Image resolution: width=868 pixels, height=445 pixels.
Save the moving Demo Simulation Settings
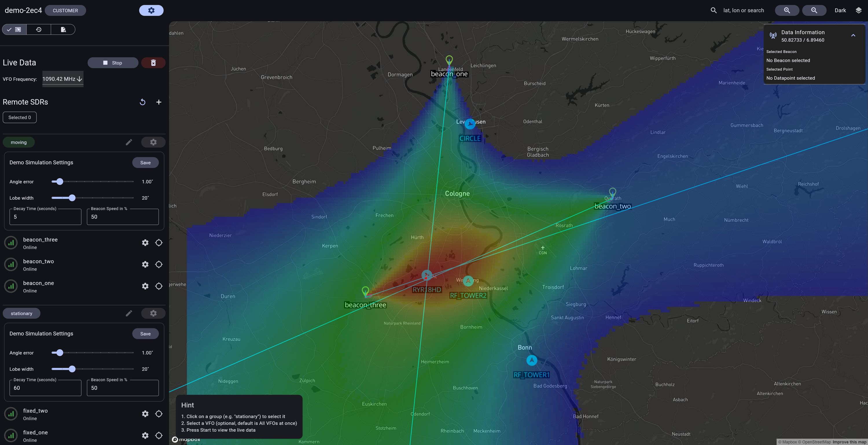(145, 162)
